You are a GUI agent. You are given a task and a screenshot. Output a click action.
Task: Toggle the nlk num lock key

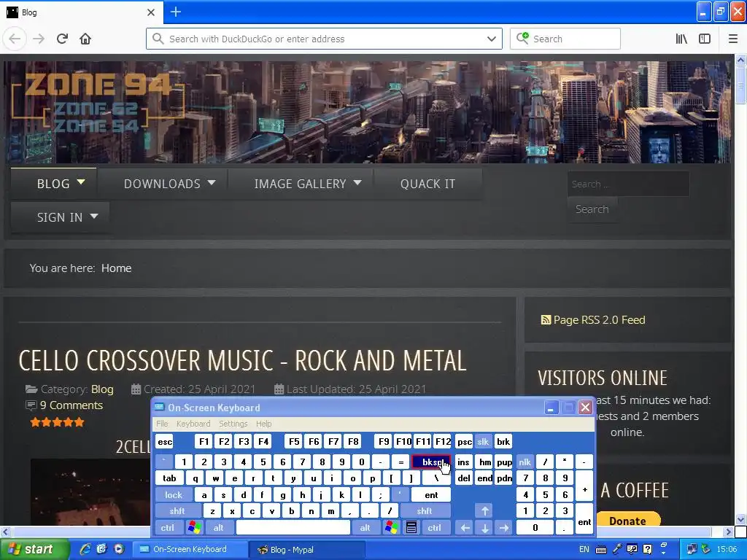pos(525,462)
